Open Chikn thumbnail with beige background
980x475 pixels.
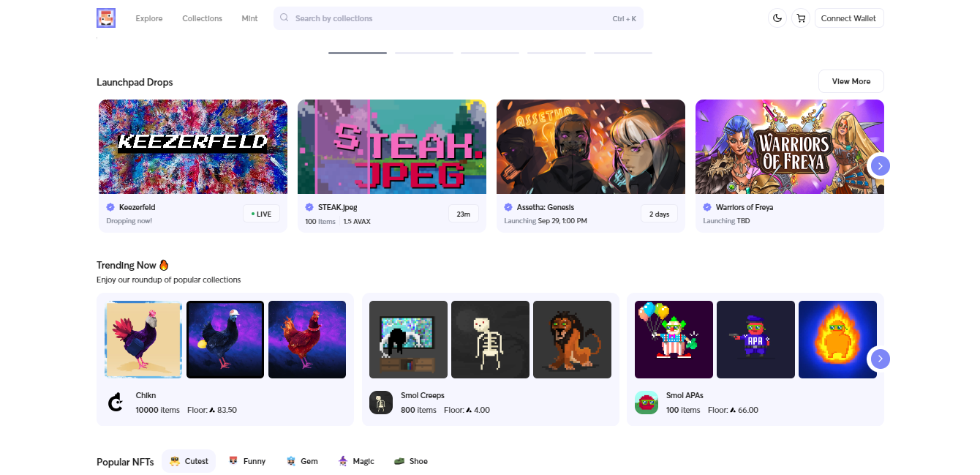[x=143, y=340]
